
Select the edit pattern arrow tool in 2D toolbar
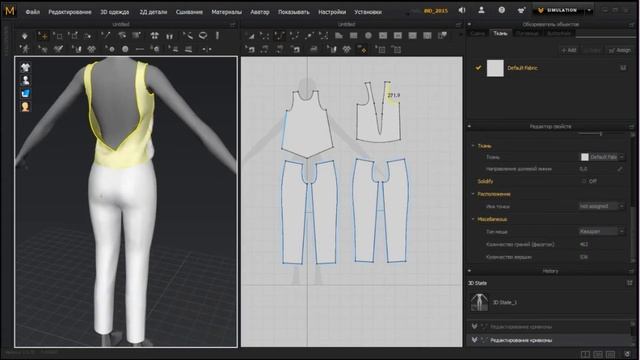[x=250, y=36]
